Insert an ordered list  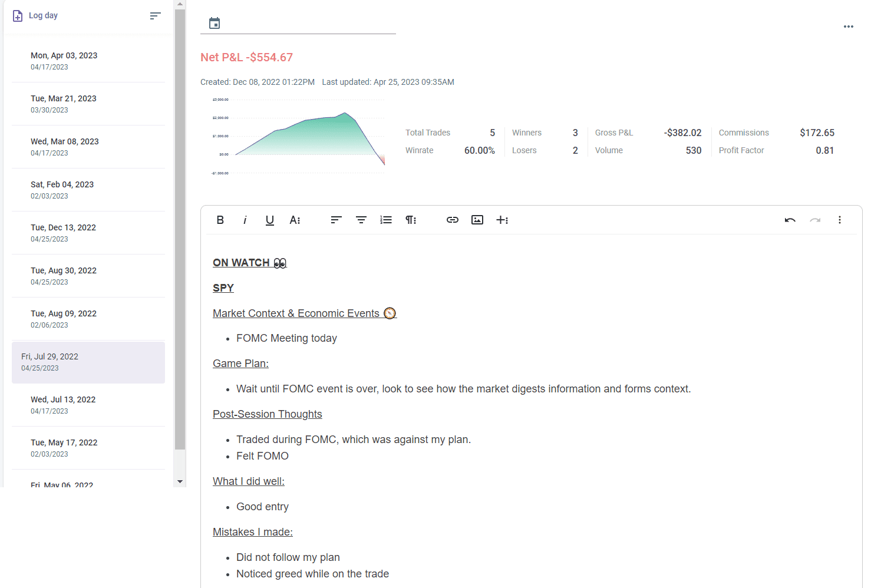point(386,220)
